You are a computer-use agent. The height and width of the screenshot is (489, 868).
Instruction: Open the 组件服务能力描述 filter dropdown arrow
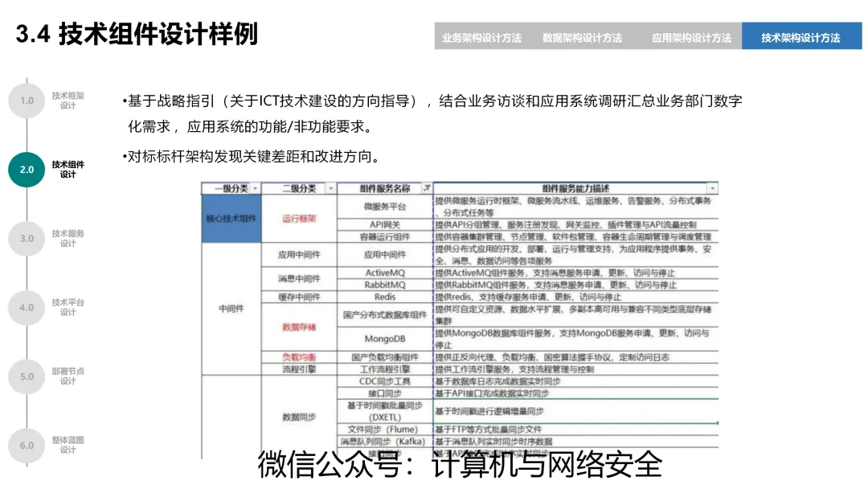(x=712, y=188)
